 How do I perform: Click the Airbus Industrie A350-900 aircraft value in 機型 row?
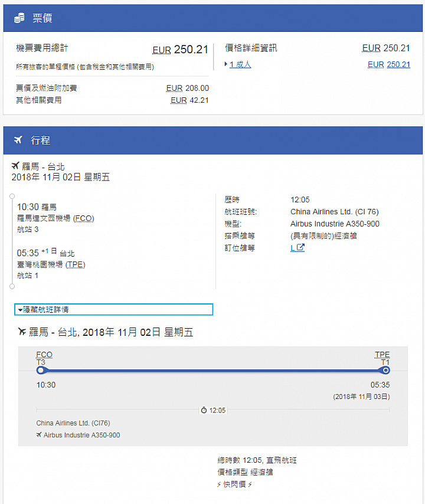click(335, 224)
